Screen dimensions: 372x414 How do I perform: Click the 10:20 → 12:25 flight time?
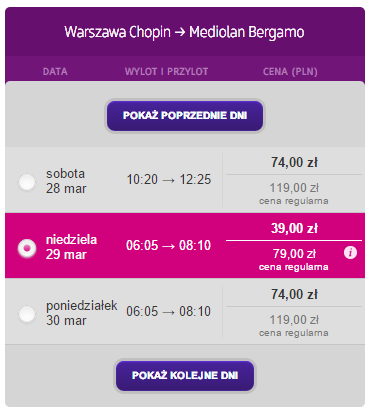pos(169,180)
